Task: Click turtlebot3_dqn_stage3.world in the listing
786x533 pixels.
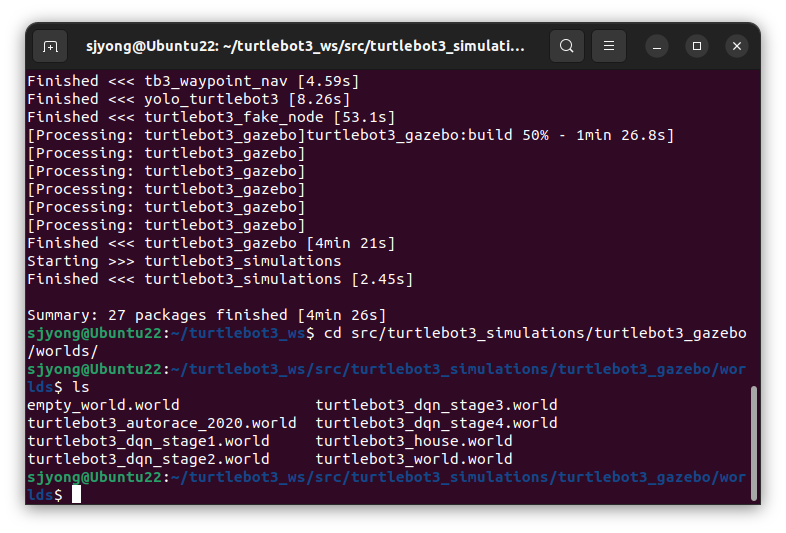Action: [x=436, y=405]
